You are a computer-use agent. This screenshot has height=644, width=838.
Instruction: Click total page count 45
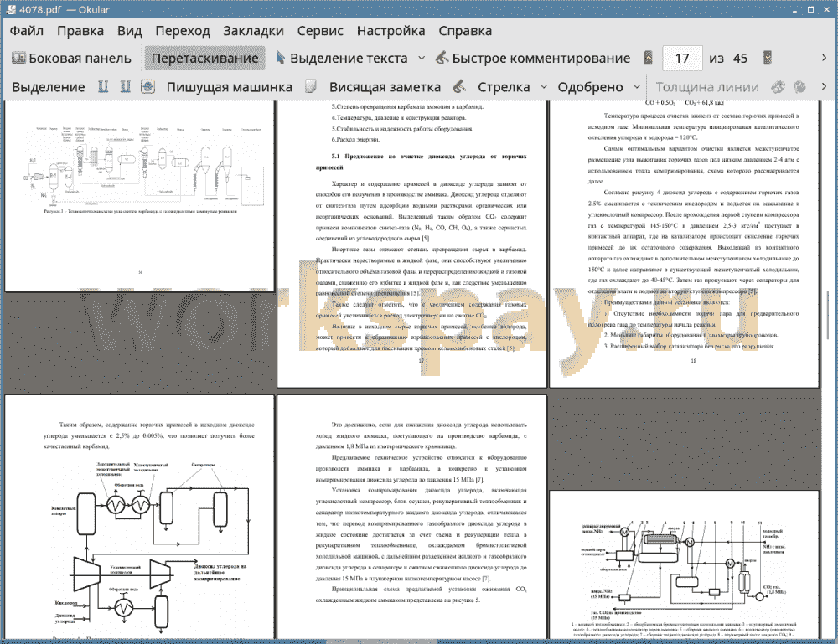click(x=740, y=59)
